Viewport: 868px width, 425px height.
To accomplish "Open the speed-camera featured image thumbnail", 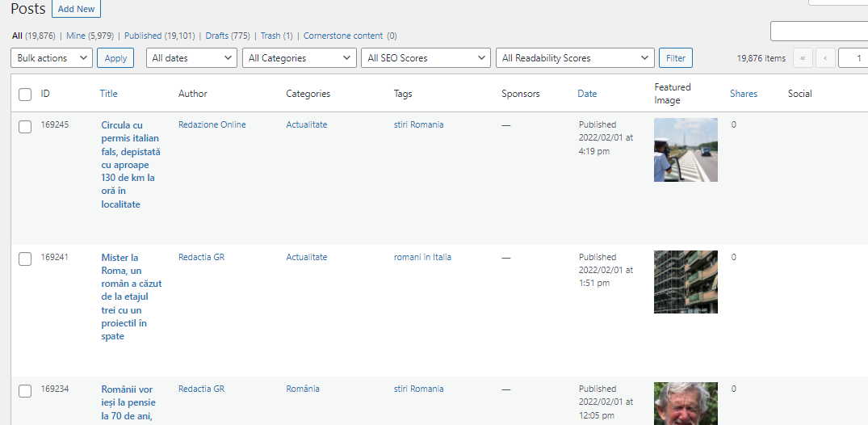I will (686, 149).
